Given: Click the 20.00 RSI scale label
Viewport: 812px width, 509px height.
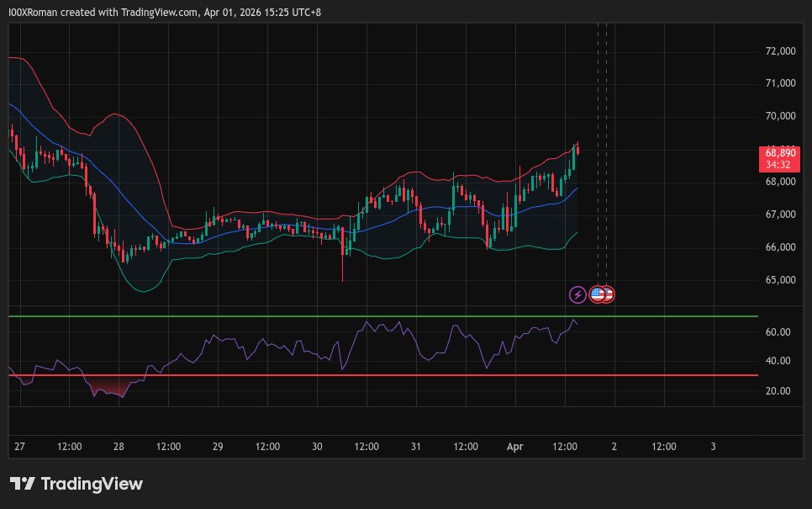Looking at the screenshot, I should pyautogui.click(x=778, y=391).
